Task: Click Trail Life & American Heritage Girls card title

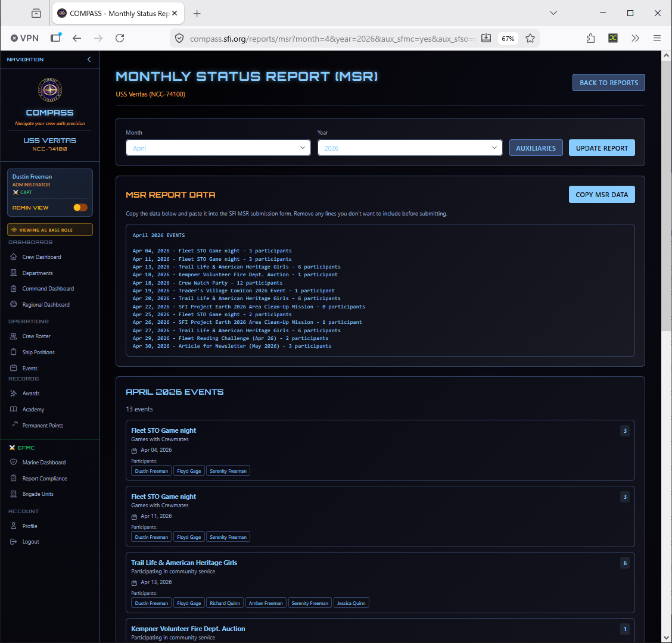Action: pyautogui.click(x=184, y=563)
